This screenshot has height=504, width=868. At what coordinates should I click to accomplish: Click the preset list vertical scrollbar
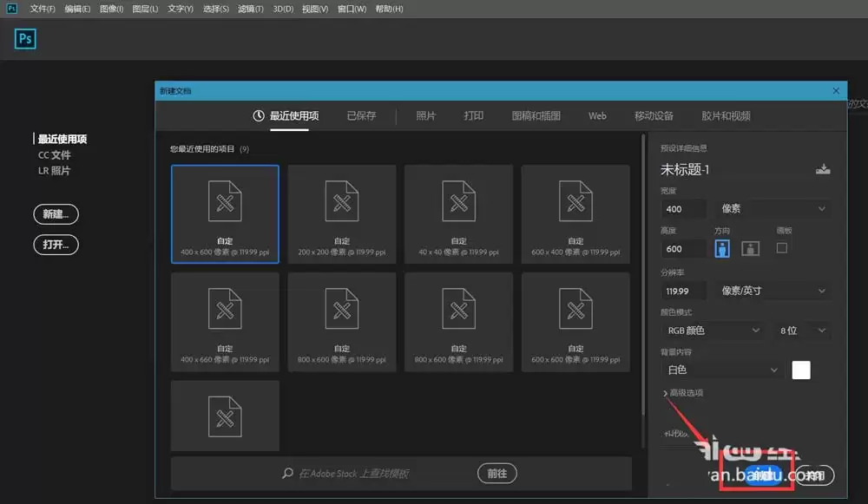pos(642,274)
